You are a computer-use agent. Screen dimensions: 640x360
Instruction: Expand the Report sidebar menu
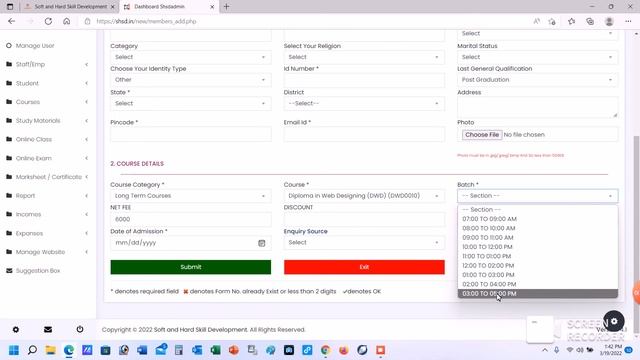[x=48, y=196]
